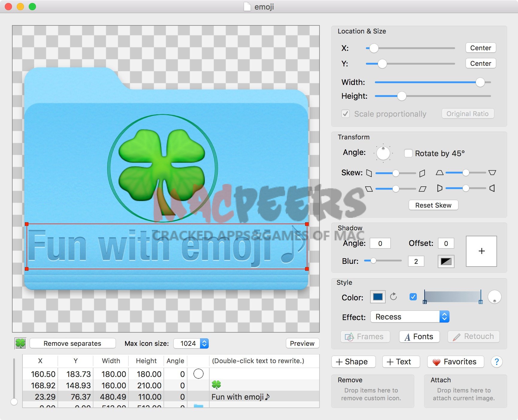Click the Reset Skew button

pyautogui.click(x=433, y=205)
